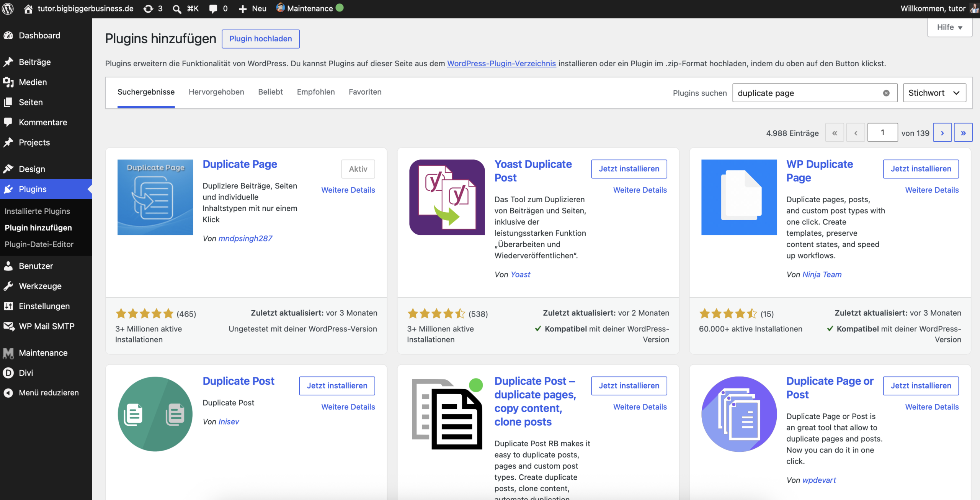Install Yoast Duplicate Post
Viewport: 980px width, 500px height.
pos(629,169)
